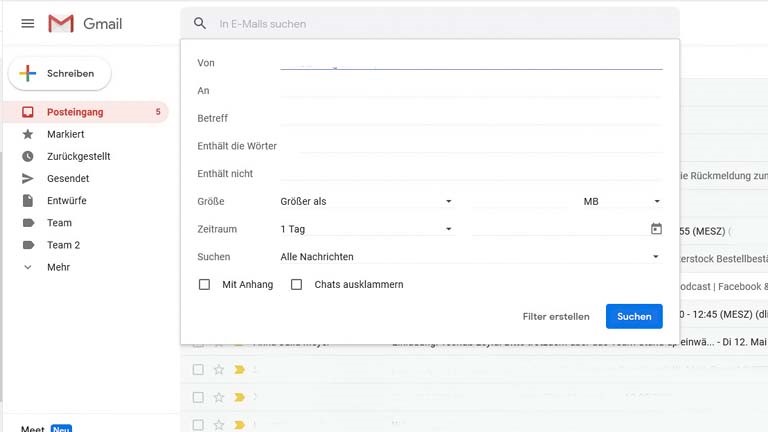Click the Markiert star icon in sidebar

[x=28, y=134]
